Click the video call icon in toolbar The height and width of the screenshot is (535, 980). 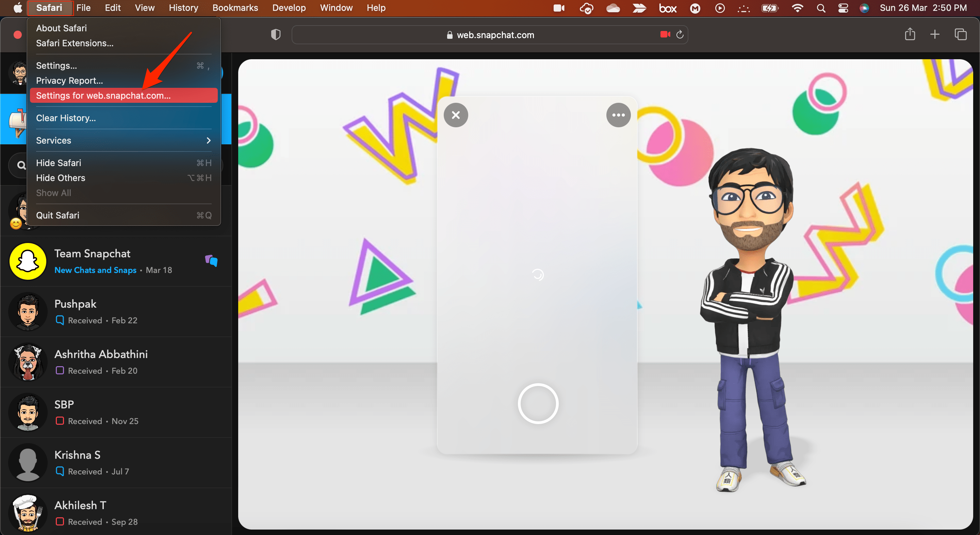pos(665,34)
